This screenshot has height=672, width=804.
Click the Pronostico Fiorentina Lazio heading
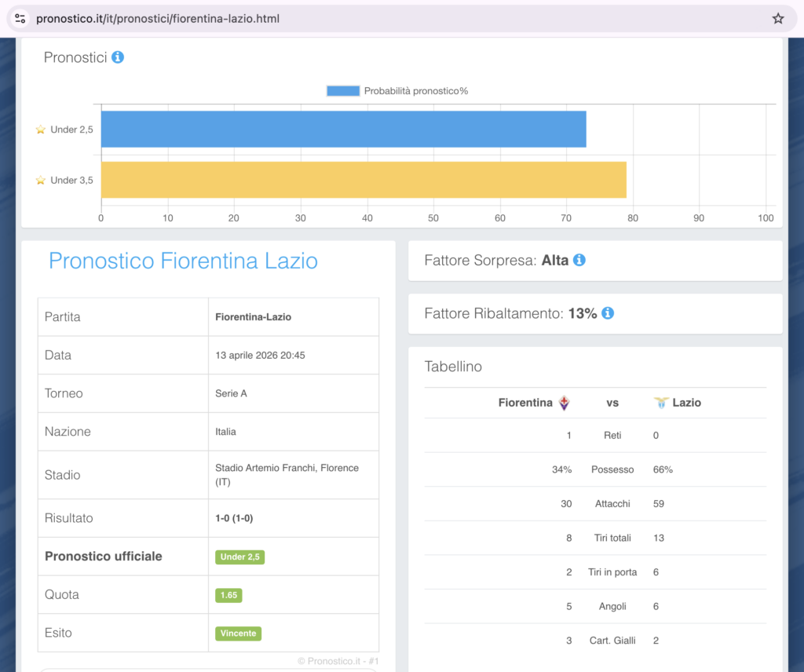tap(183, 261)
